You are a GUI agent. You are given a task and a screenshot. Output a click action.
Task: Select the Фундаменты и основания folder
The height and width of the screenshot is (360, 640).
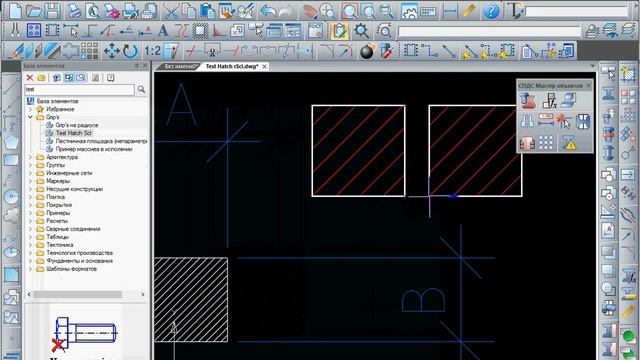coord(79,261)
